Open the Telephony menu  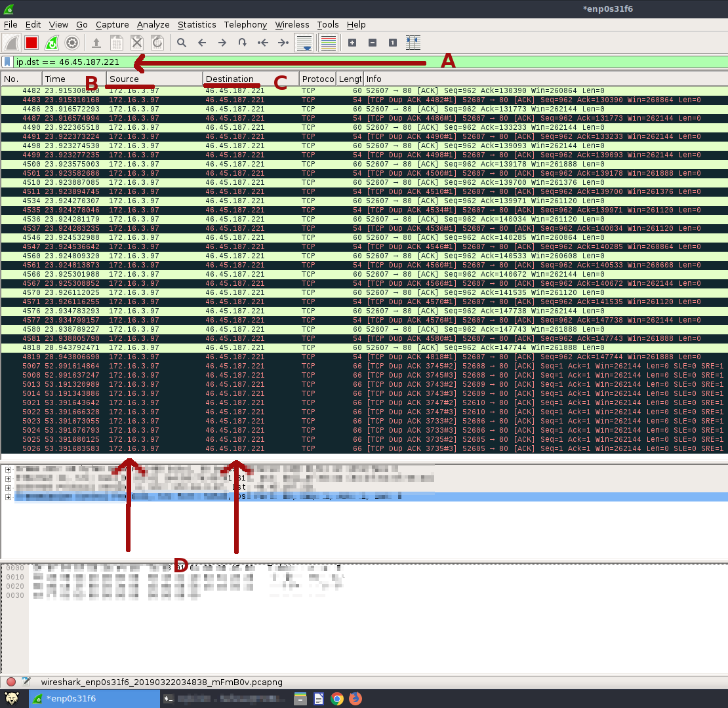click(245, 25)
